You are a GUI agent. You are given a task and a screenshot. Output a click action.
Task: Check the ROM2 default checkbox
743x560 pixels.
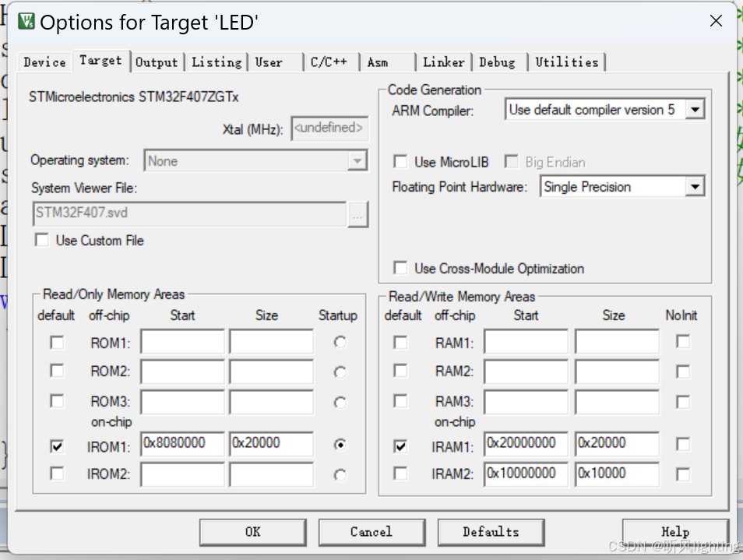coord(57,371)
